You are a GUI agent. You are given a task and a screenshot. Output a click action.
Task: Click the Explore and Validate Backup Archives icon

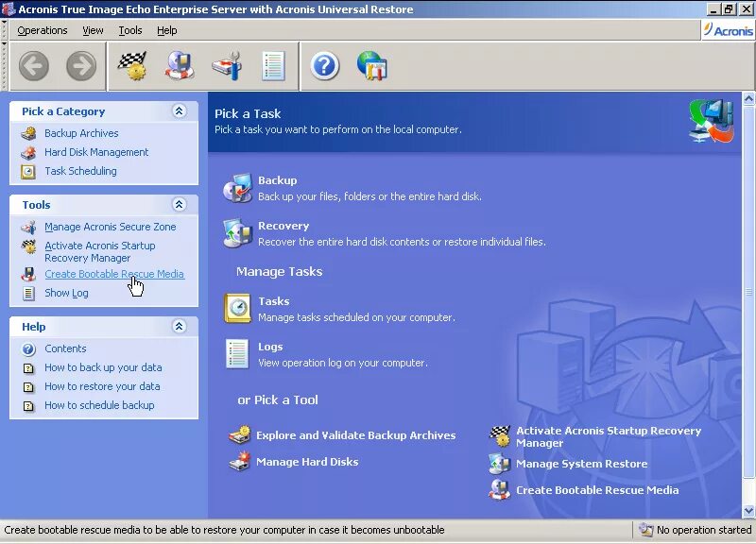click(x=240, y=435)
